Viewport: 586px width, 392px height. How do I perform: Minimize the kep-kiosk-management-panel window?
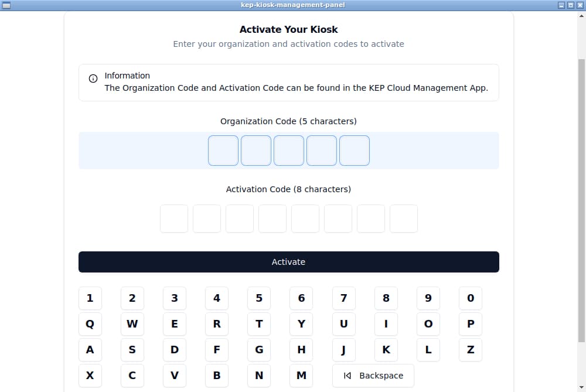pyautogui.click(x=561, y=5)
